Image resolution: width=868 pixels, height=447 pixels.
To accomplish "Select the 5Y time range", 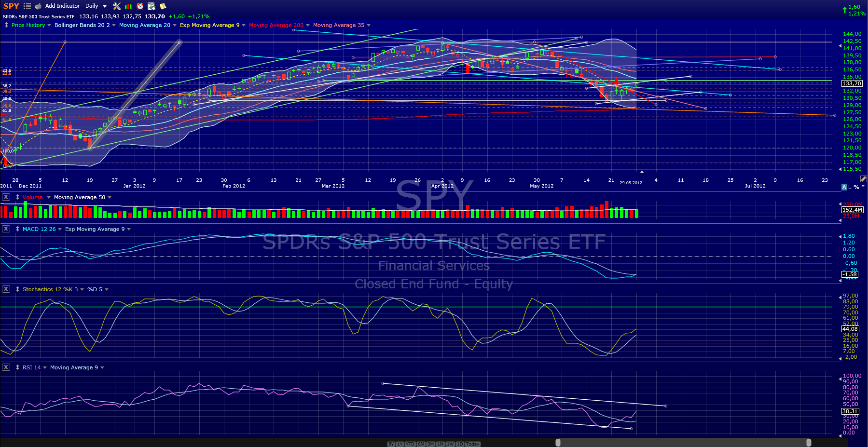I will point(391,444).
